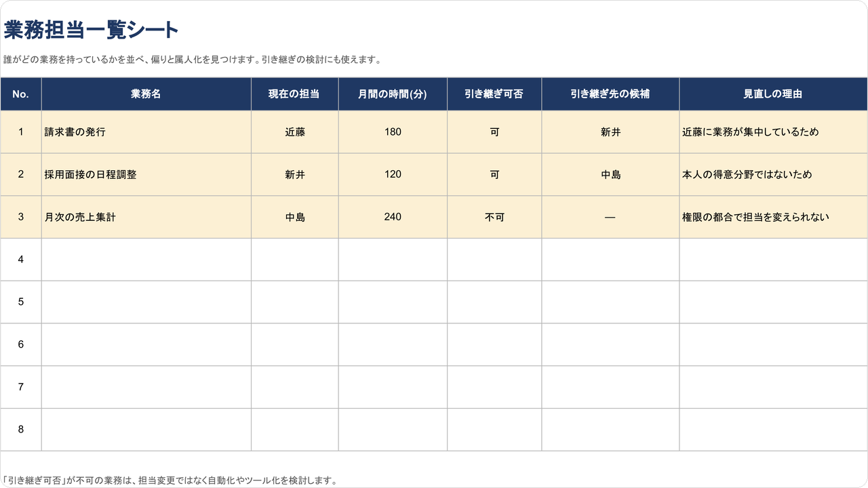Click the reason 本人の得意分野ではないため
The image size is (868, 488).
pos(773,175)
